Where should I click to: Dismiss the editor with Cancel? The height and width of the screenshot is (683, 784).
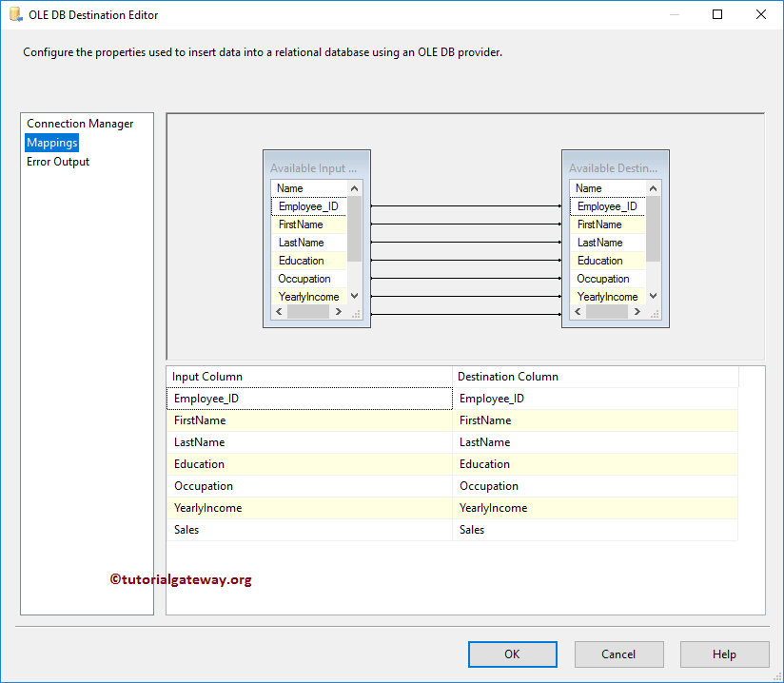[x=618, y=654]
